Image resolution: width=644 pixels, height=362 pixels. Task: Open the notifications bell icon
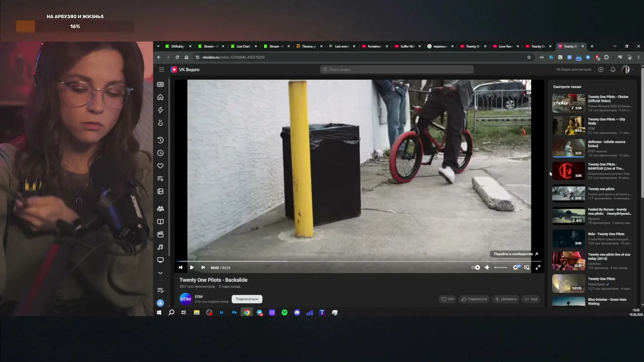coord(613,69)
